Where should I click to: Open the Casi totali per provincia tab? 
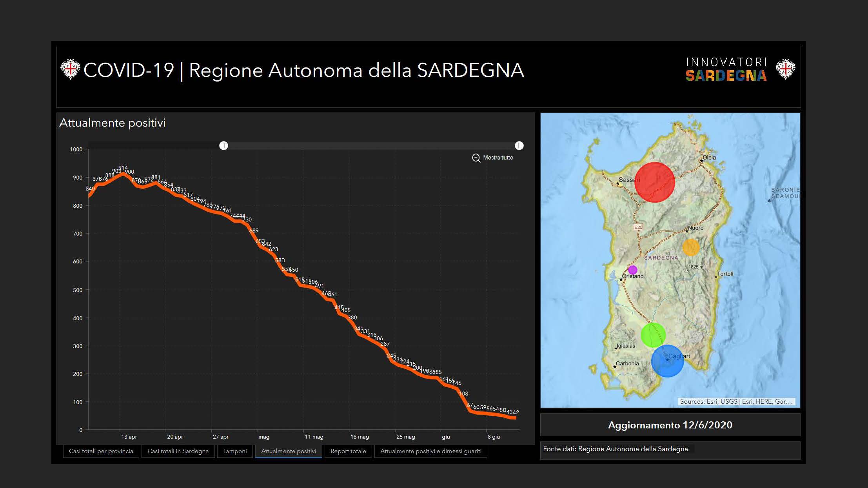(x=101, y=451)
